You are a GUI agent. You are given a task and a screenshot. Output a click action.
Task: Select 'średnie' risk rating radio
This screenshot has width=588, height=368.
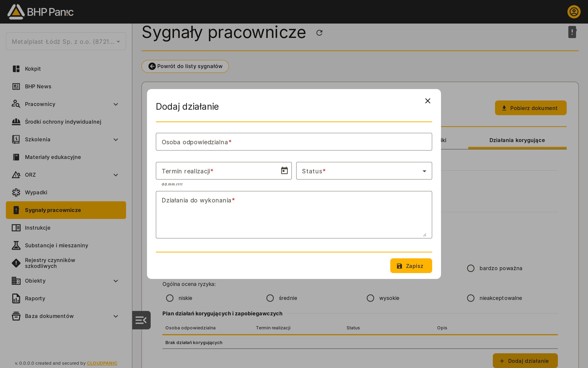270,298
